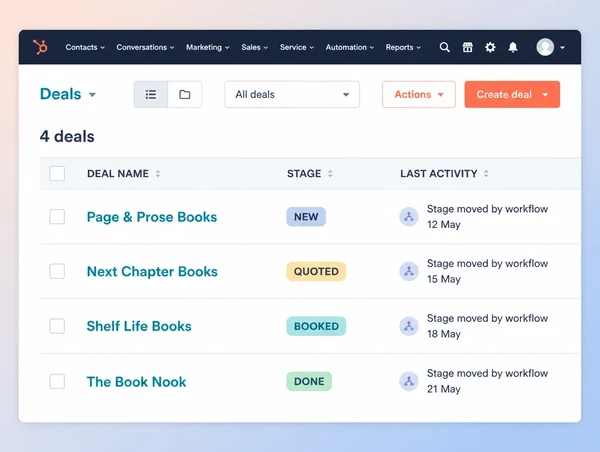Click the Create deal button label
600x452 pixels.
pos(504,94)
